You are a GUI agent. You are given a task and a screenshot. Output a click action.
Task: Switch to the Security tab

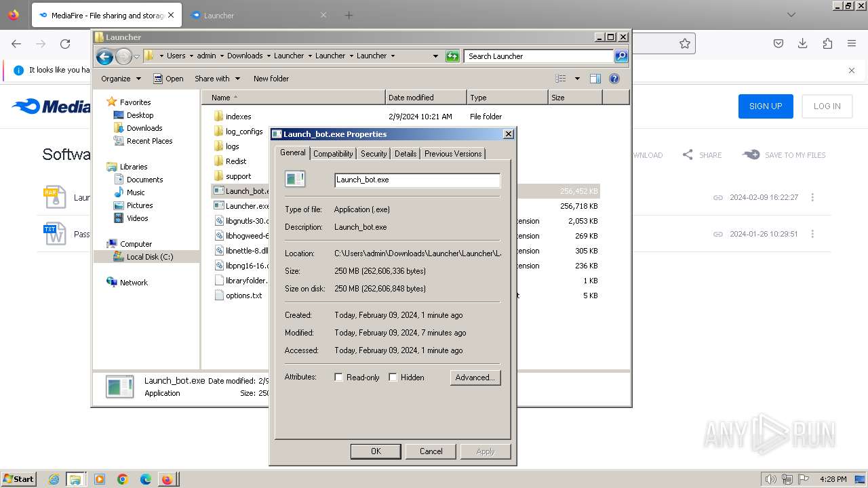(x=374, y=154)
